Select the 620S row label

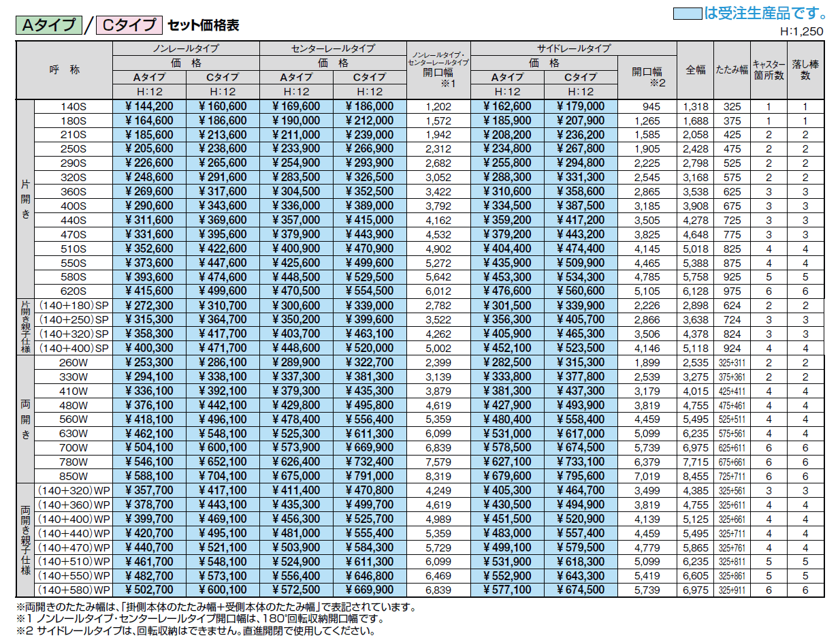73,291
